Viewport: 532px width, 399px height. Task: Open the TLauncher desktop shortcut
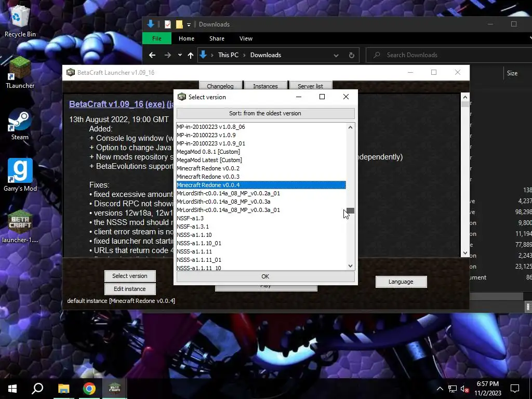pos(20,73)
